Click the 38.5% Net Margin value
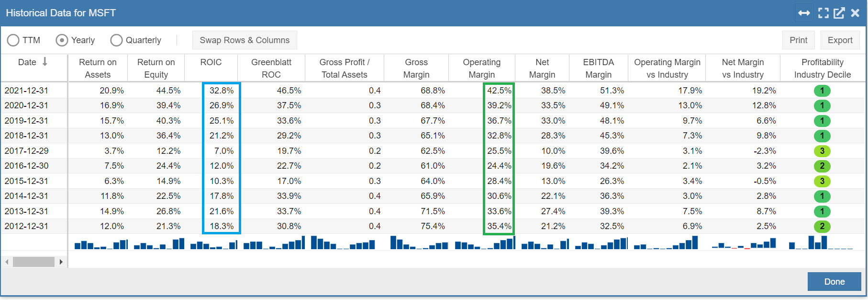The height and width of the screenshot is (300, 868). click(x=553, y=91)
